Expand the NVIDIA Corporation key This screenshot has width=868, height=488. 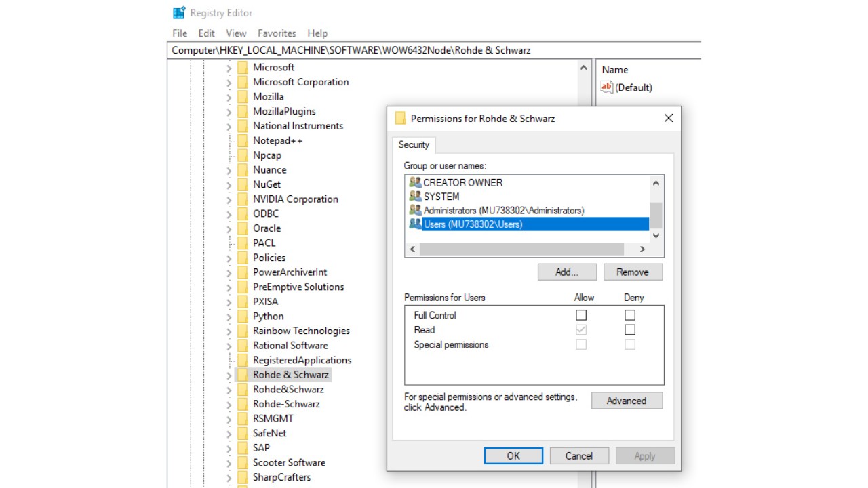[229, 199]
